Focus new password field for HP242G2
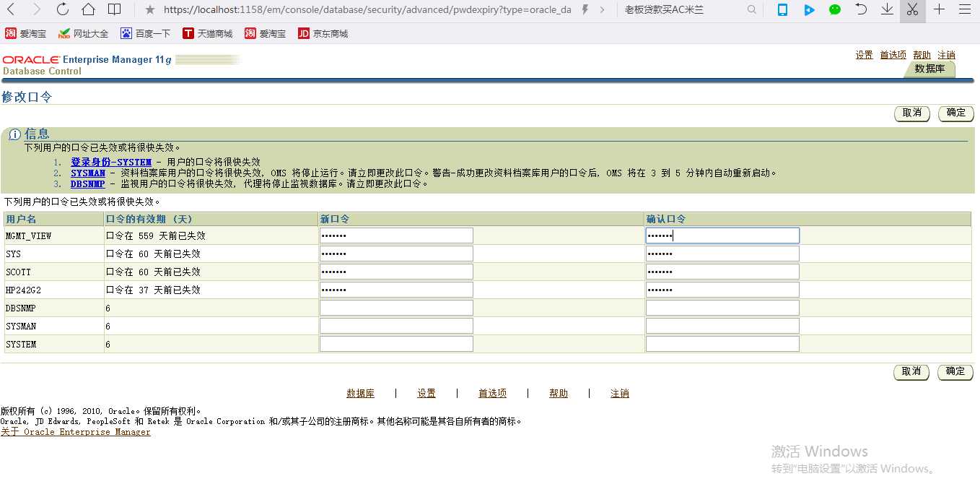 (396, 290)
